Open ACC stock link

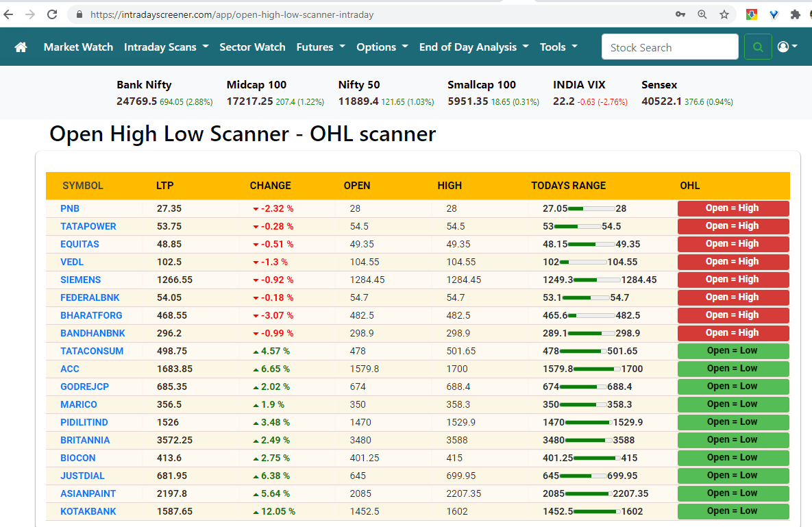click(x=70, y=369)
